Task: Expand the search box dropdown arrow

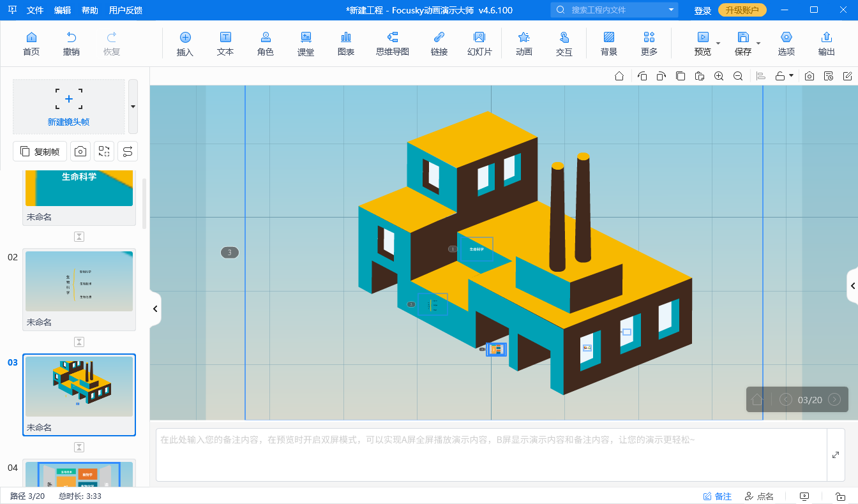Action: (671, 10)
